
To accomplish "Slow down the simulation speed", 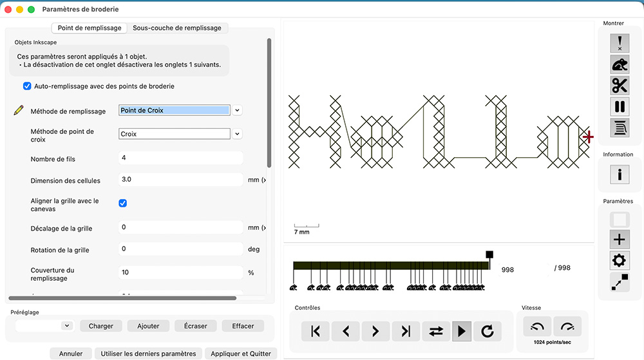I will [537, 327].
